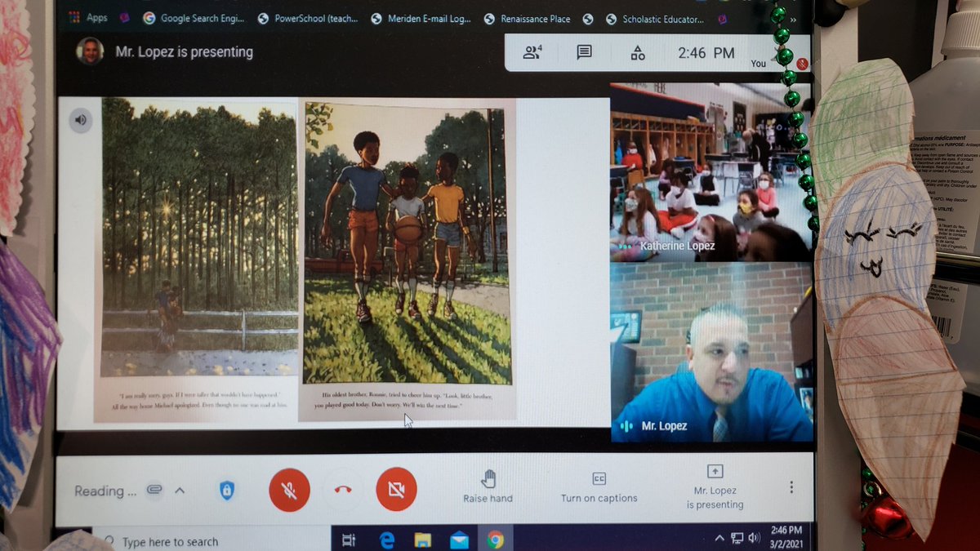Image resolution: width=980 pixels, height=551 pixels.
Task: Open the network status tray icon
Action: 737,538
